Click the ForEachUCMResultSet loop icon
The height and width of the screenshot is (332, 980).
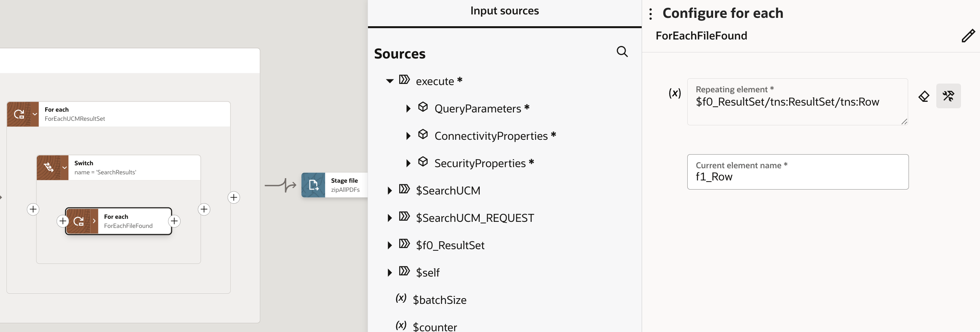[19, 114]
